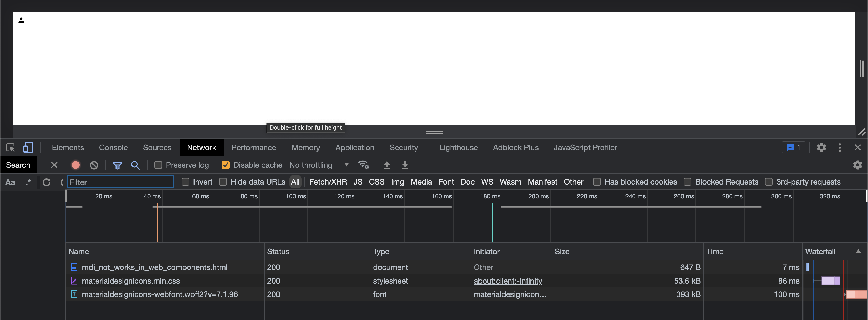This screenshot has width=868, height=320.
Task: Import a HAR file using the upload icon
Action: pyautogui.click(x=387, y=165)
